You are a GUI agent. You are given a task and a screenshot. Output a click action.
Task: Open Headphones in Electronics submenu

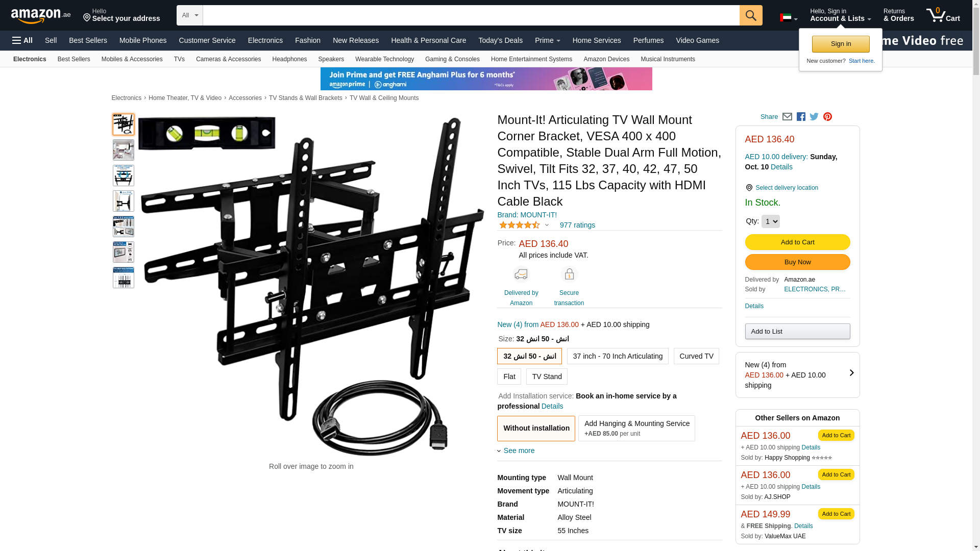pyautogui.click(x=289, y=59)
